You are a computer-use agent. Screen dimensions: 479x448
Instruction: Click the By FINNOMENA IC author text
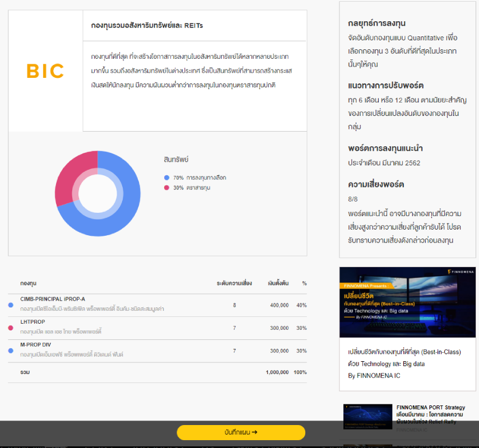(374, 376)
